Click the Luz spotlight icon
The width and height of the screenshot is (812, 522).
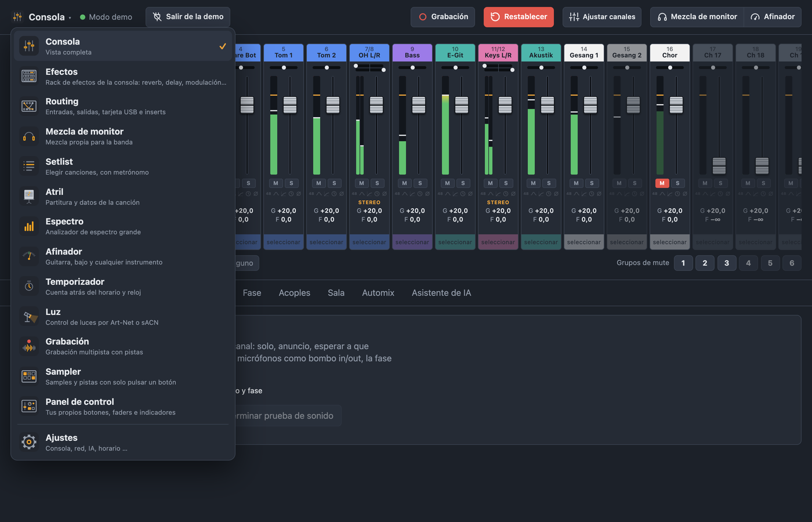[x=29, y=317]
